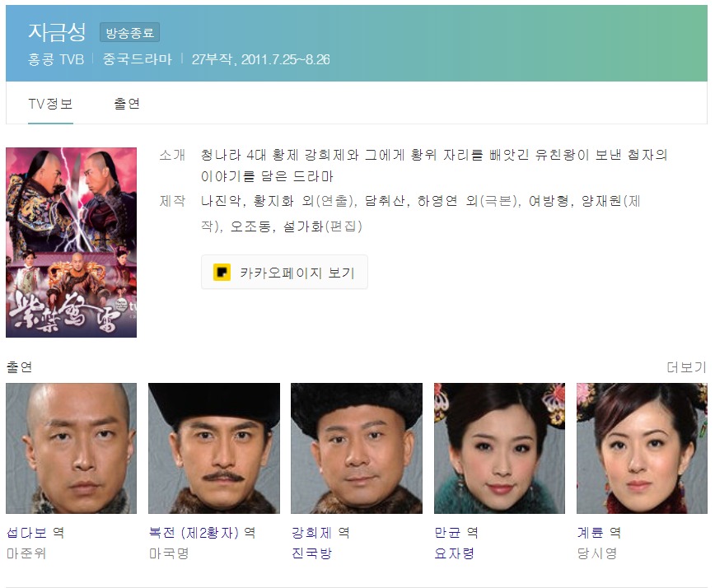Open 카카오페이지 보기 button
Viewport: 715px width, 588px height.
pyautogui.click(x=284, y=272)
